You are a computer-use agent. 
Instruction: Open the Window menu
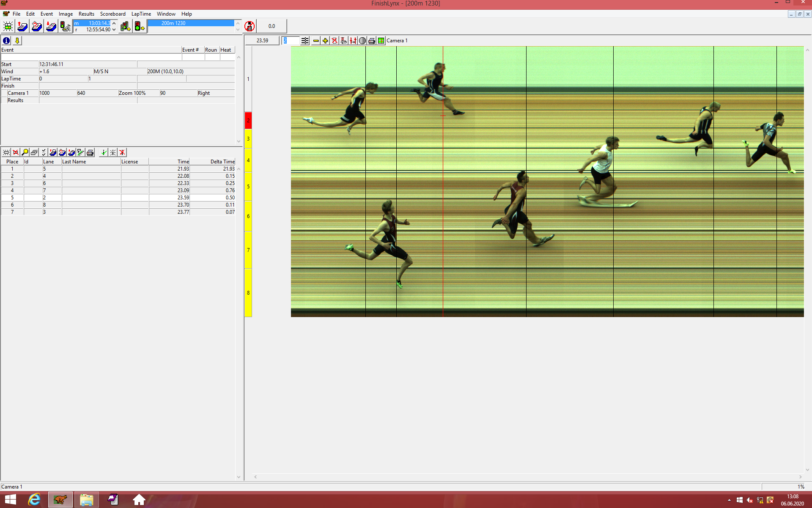pos(166,14)
